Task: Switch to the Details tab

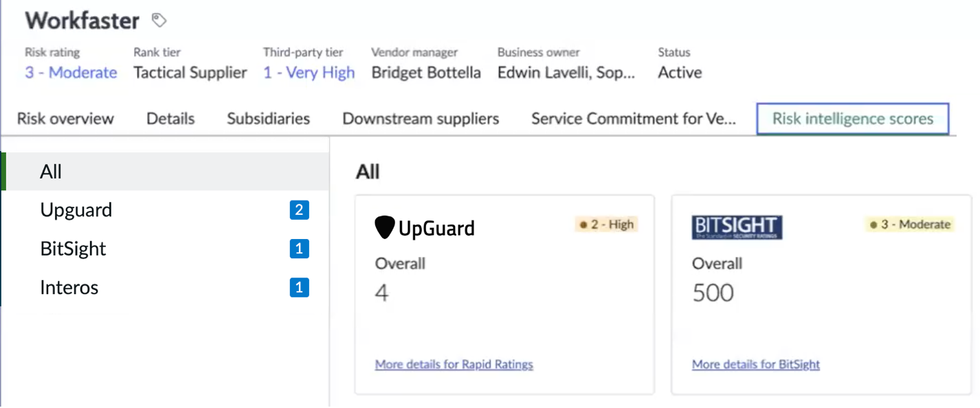Action: (x=170, y=119)
